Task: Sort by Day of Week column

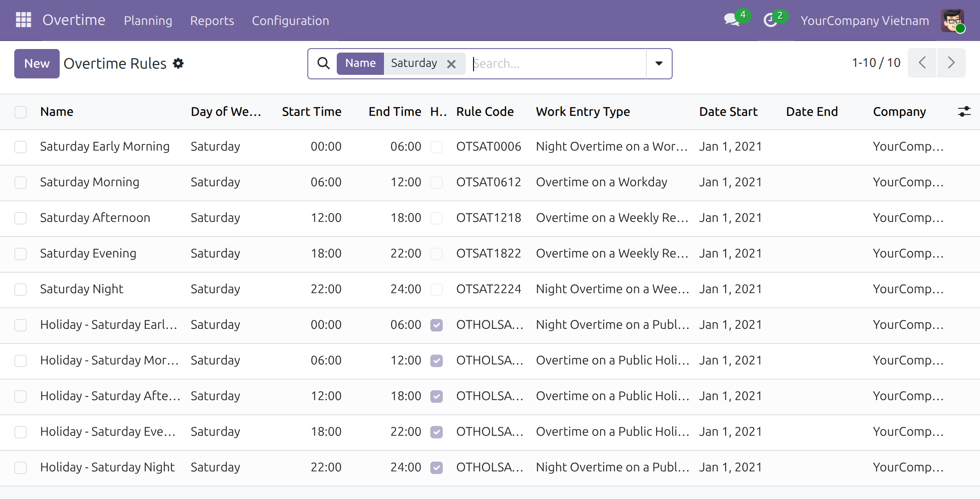Action: [226, 111]
